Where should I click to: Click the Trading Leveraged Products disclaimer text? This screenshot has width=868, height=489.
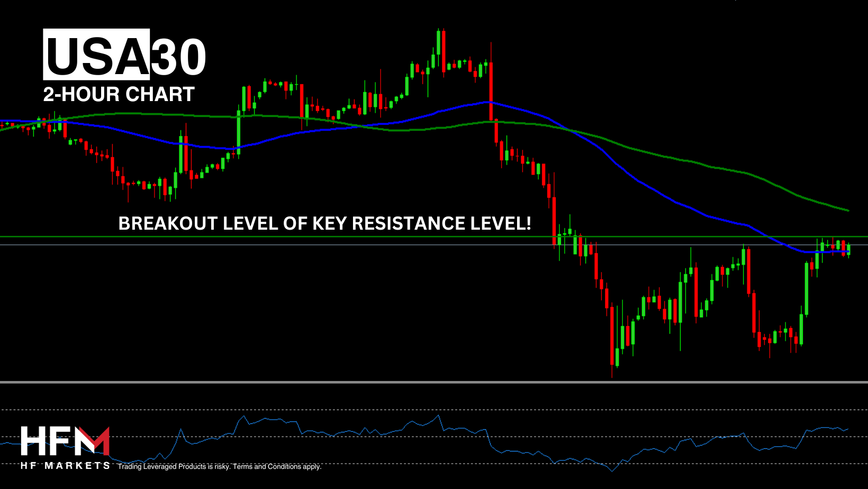tap(220, 467)
